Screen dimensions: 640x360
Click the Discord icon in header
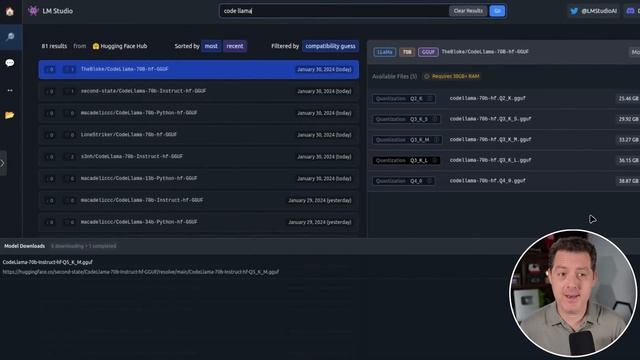coord(631,11)
